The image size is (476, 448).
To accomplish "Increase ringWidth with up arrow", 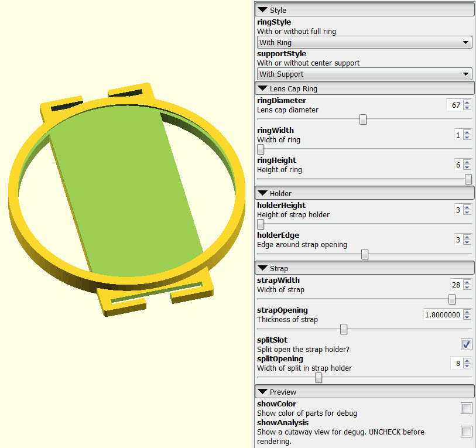I will [x=467, y=132].
